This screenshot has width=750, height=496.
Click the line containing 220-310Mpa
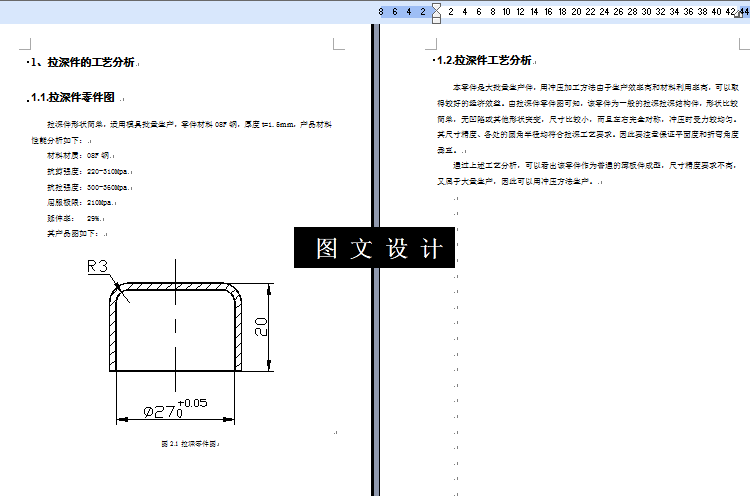pyautogui.click(x=89, y=171)
